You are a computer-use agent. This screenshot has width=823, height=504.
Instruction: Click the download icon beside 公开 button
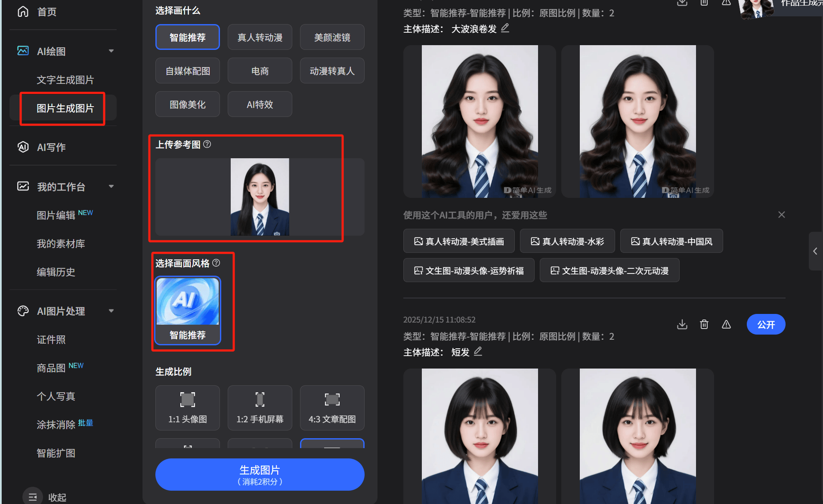(682, 324)
